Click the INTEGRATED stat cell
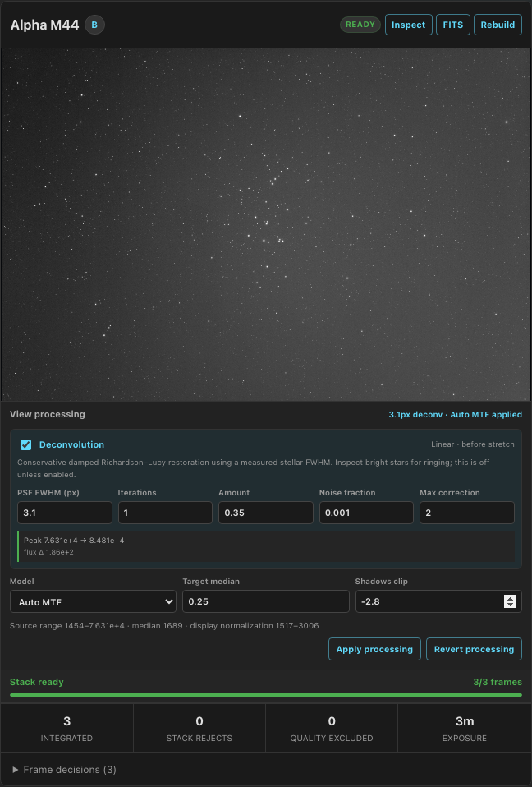Screen dimensions: 532x787 (x=66, y=729)
